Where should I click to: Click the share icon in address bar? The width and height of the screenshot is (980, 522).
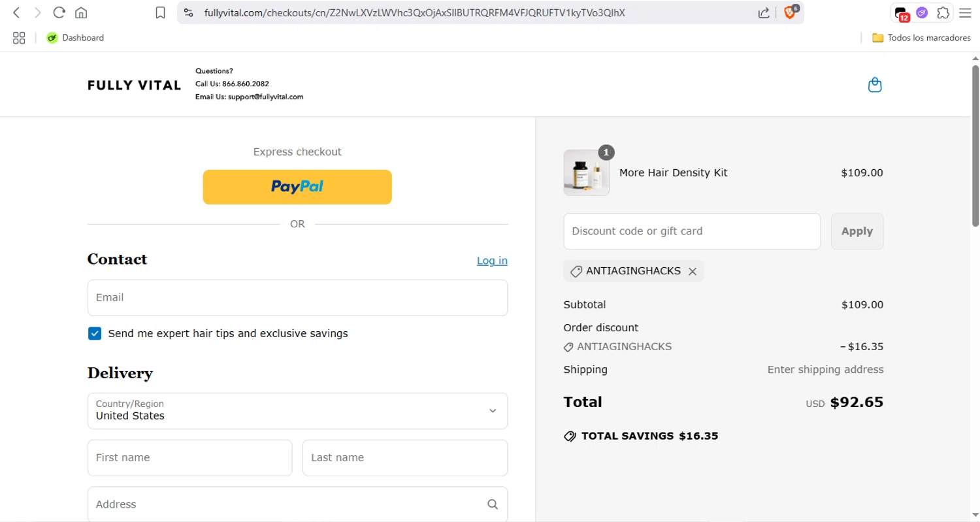pos(764,12)
